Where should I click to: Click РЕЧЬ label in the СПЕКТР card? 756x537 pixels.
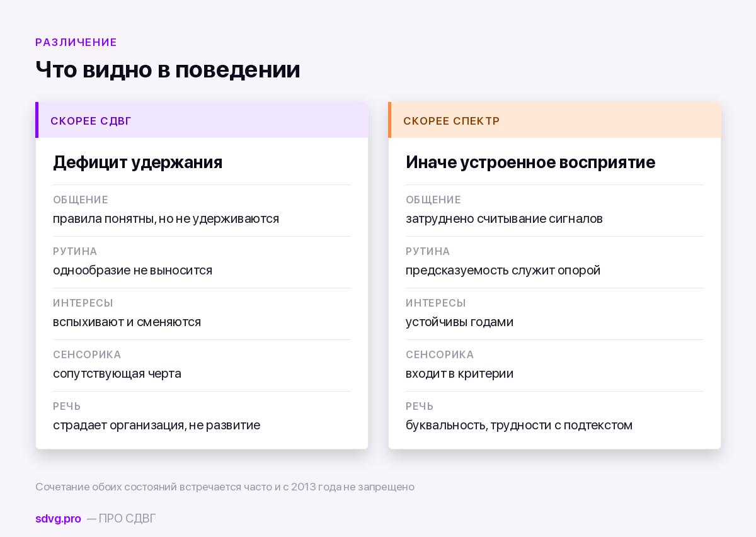tap(420, 406)
